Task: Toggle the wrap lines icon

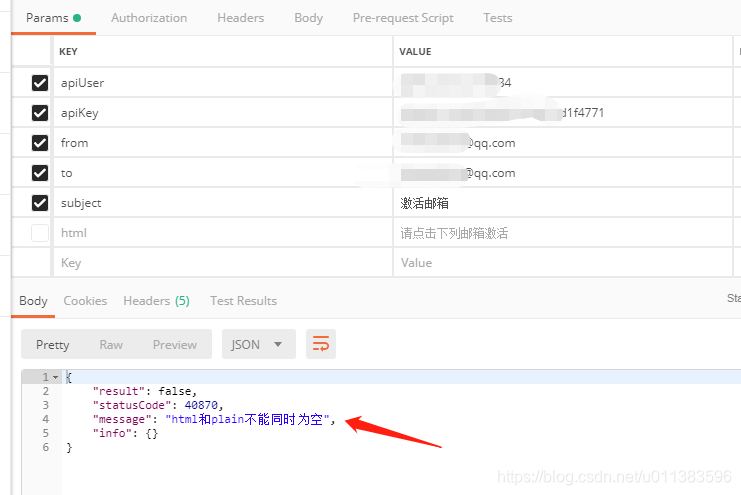Action: pyautogui.click(x=321, y=344)
